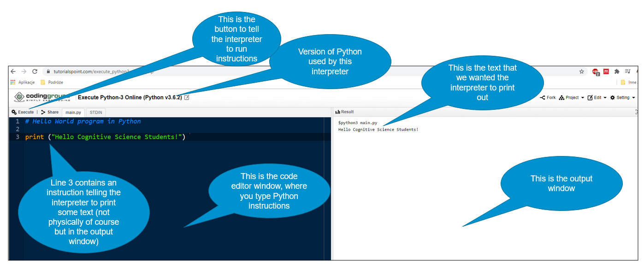Click the media control playlist icon
This screenshot has width=644, height=264.
(x=628, y=72)
